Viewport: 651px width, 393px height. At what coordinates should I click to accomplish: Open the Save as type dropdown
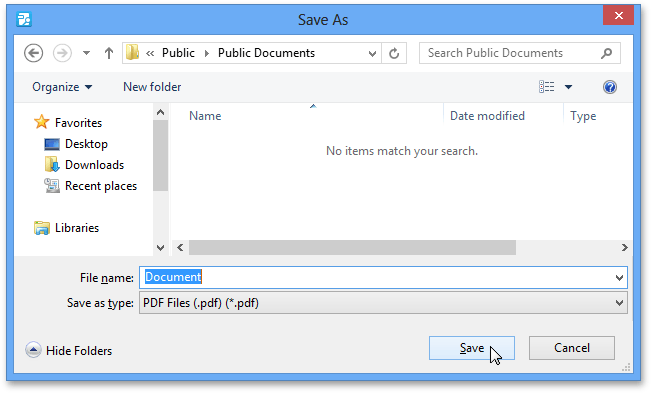[619, 303]
